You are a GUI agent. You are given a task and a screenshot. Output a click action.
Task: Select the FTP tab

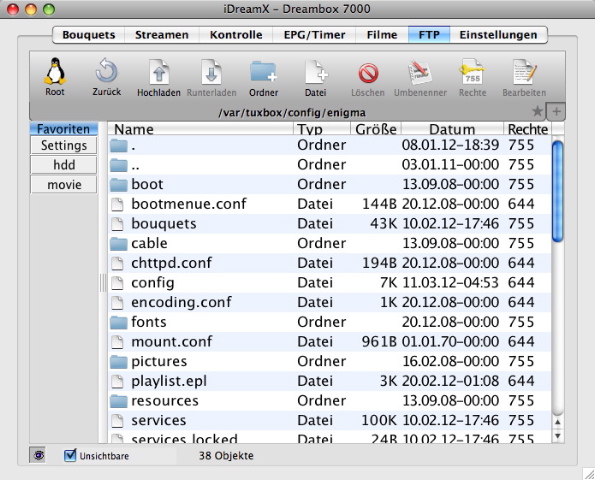(x=429, y=35)
